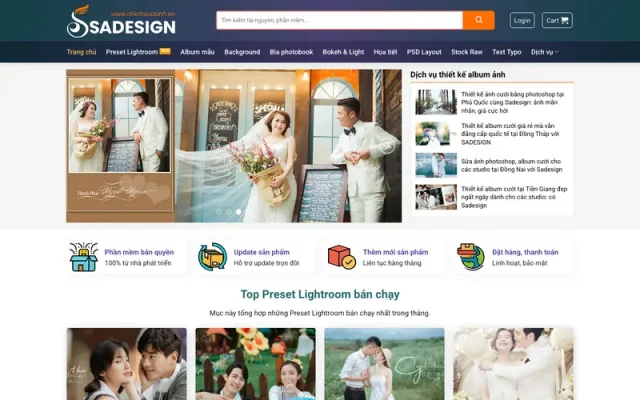Click the Đặt hàng, thanh toán globe icon
Viewport: 640px width, 400px height.
point(471,257)
